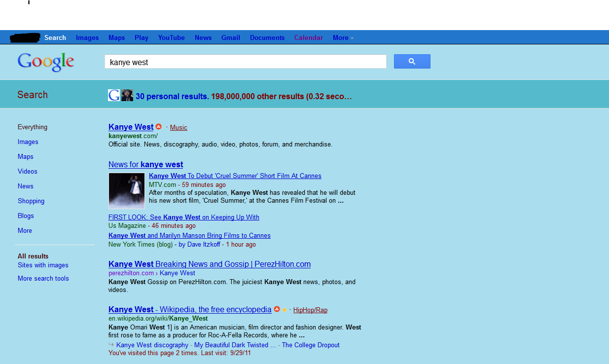The height and width of the screenshot is (364, 609).
Task: Open News for kanye west heading
Action: click(x=145, y=164)
